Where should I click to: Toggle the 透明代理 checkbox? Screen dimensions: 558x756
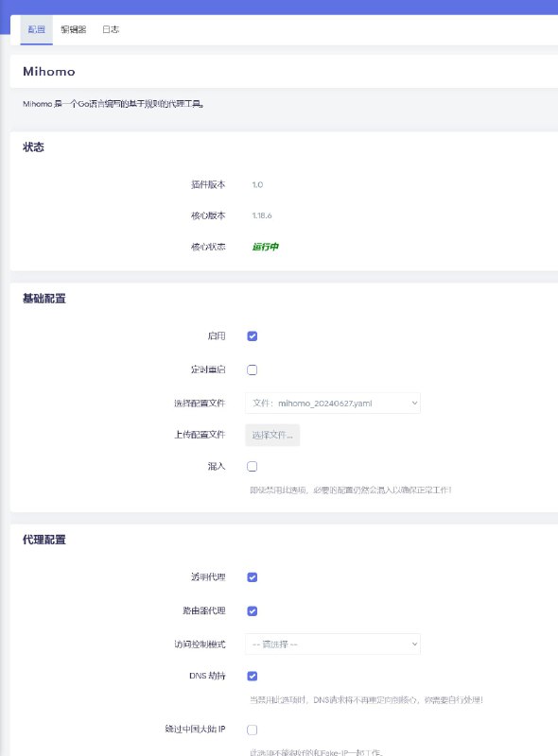[252, 577]
